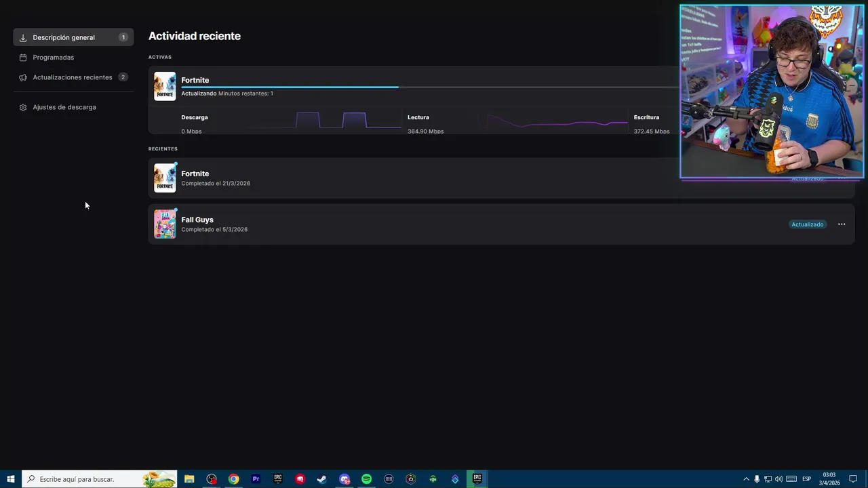
Task: Click the 'Completado el 21/3/2026' text
Action: click(x=216, y=184)
